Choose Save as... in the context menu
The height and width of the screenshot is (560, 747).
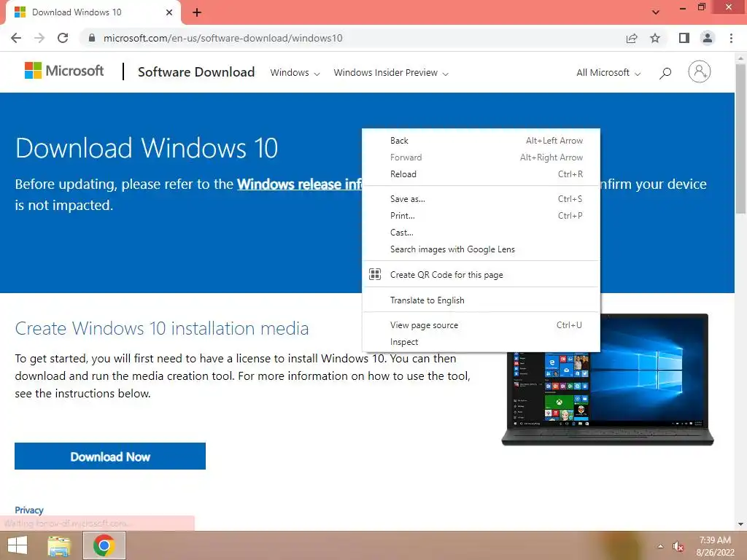coord(481,199)
